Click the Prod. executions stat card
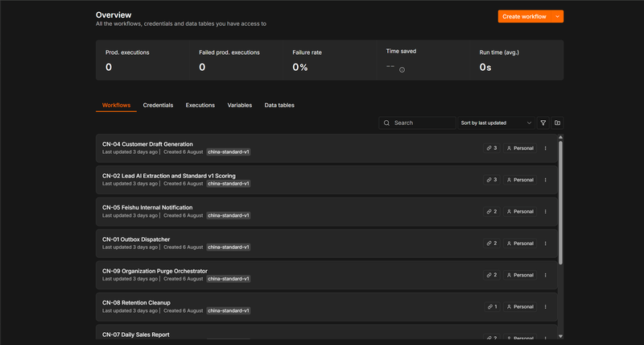The height and width of the screenshot is (345, 644). [x=142, y=60]
